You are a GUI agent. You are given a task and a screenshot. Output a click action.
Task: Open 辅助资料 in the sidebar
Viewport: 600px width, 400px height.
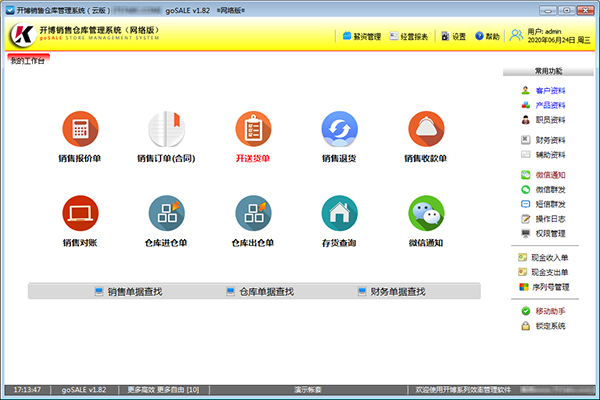pos(543,155)
